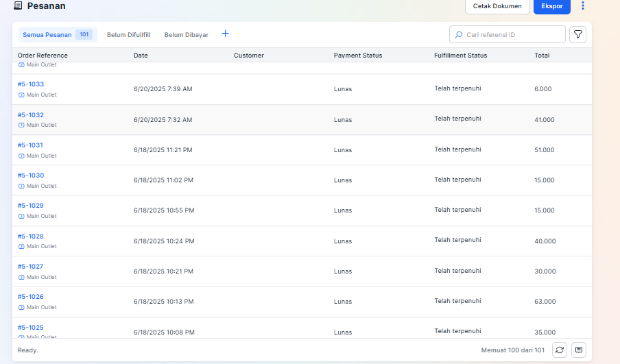This screenshot has height=364, width=620.
Task: Click the refresh list icon
Action: pos(560,350)
